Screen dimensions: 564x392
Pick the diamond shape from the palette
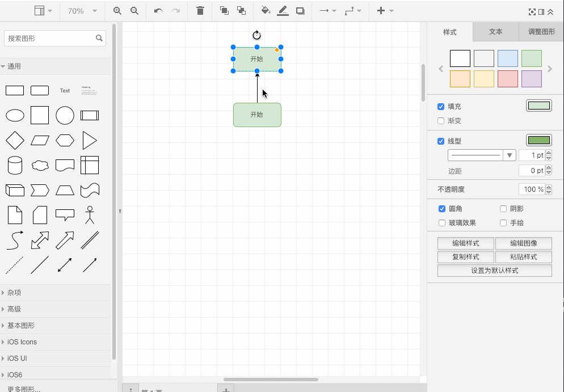(x=15, y=140)
